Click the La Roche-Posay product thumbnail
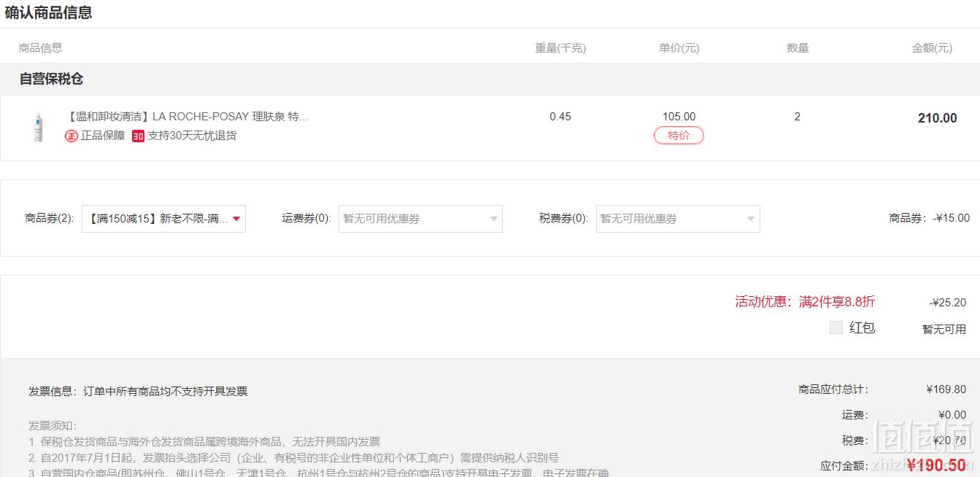 [37, 127]
